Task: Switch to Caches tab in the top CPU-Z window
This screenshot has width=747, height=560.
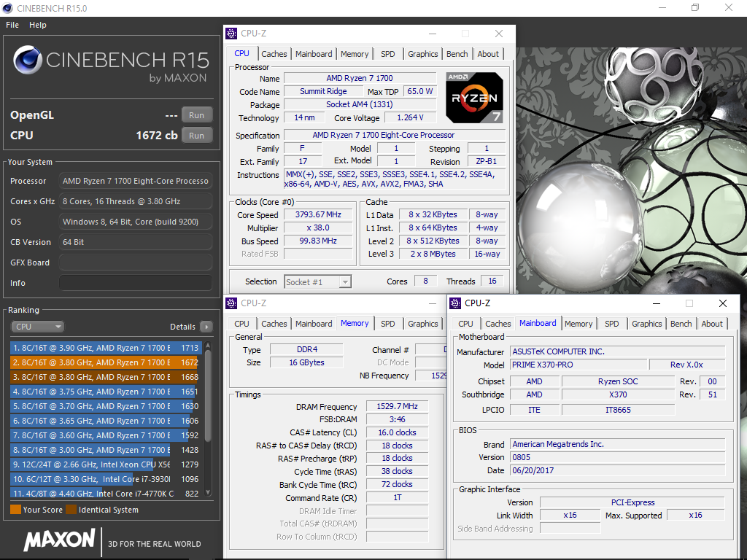Action: [x=274, y=54]
